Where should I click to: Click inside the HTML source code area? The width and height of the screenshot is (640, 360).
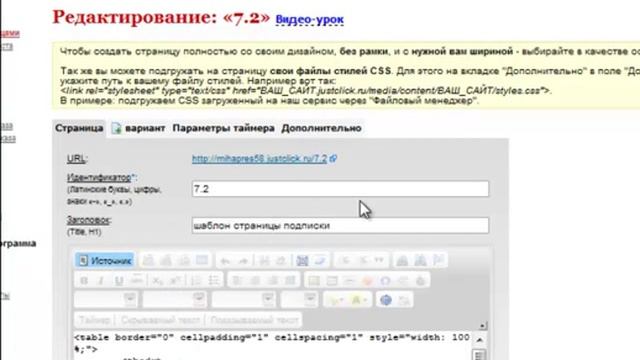(271, 346)
